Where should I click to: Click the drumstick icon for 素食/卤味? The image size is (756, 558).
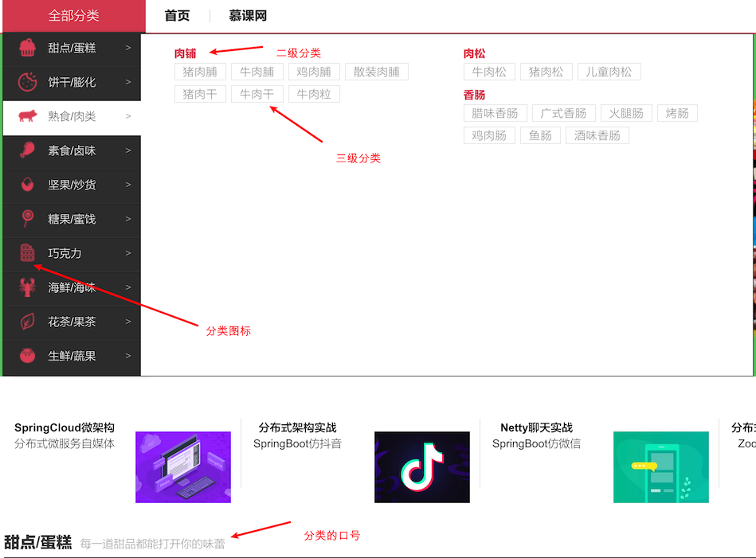pyautogui.click(x=27, y=150)
